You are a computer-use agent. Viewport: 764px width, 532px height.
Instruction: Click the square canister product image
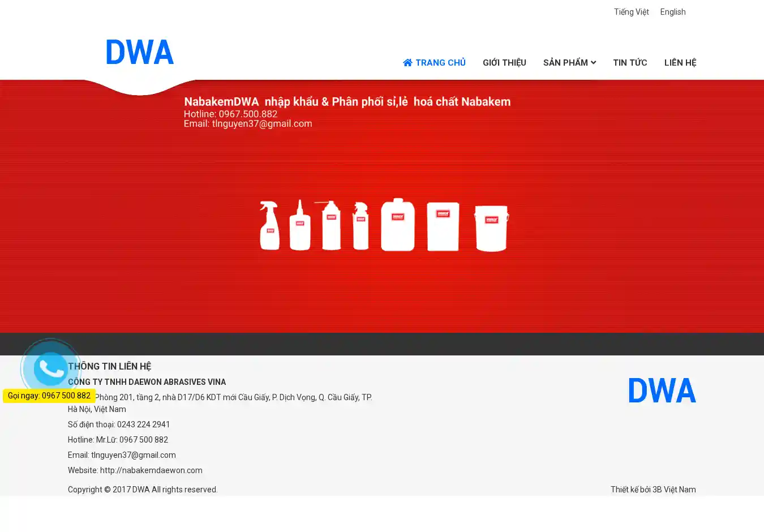(x=443, y=226)
